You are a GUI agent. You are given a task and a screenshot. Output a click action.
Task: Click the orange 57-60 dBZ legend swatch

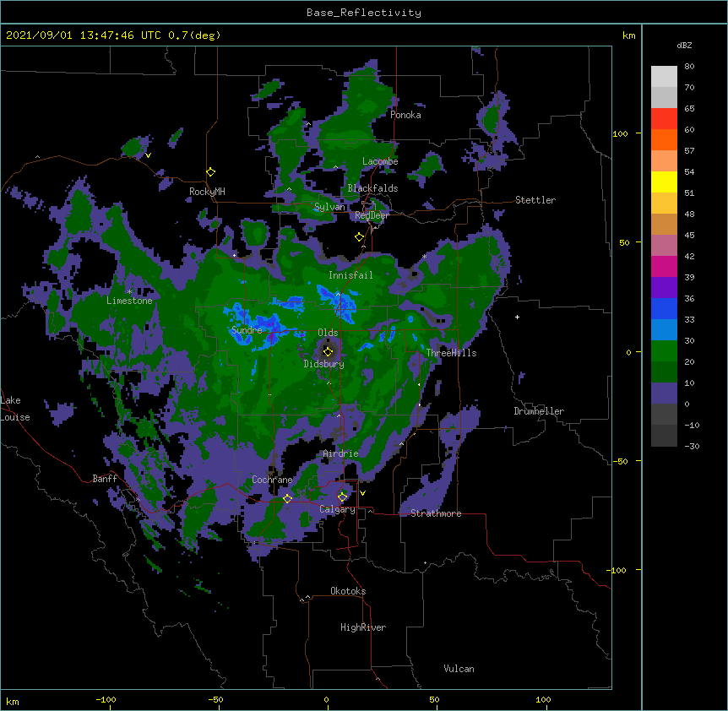[664, 139]
